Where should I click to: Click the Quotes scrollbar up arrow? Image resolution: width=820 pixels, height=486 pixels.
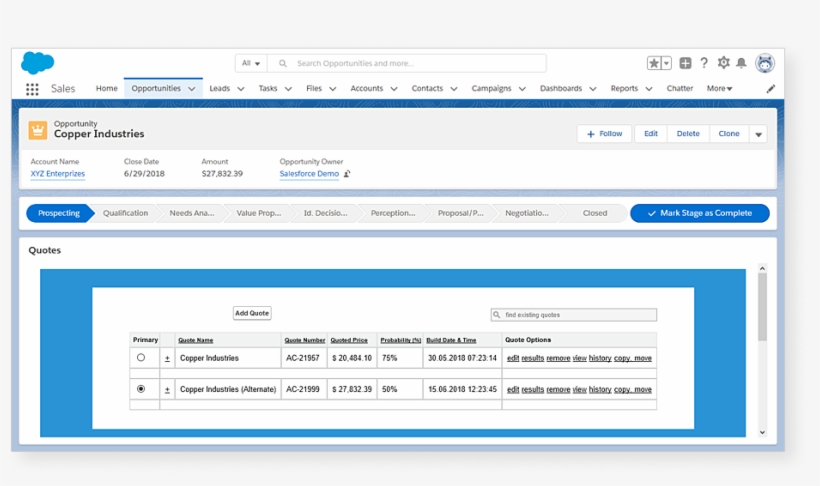(x=762, y=268)
